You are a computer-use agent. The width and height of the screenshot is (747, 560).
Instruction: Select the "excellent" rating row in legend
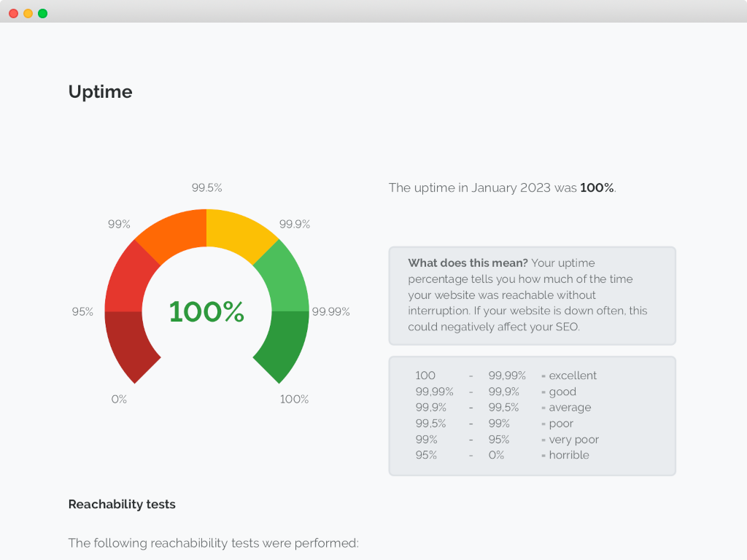[506, 376]
